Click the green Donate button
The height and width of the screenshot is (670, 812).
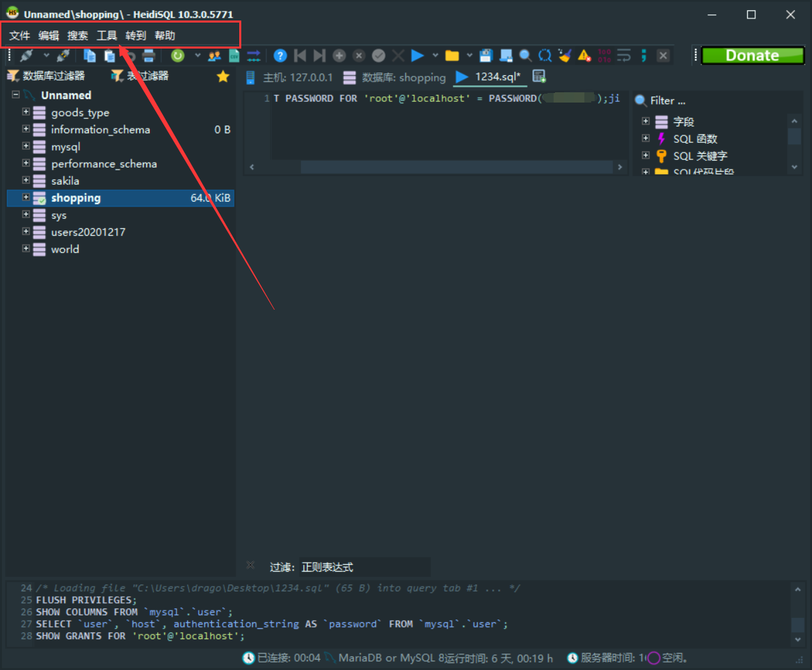tap(753, 55)
